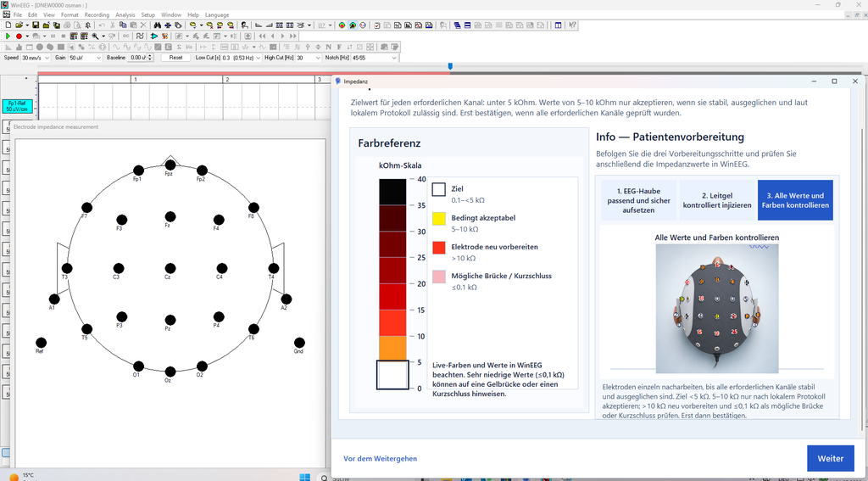The width and height of the screenshot is (868, 481).
Task: Select the Ref electrode dot
Action: pos(41,343)
